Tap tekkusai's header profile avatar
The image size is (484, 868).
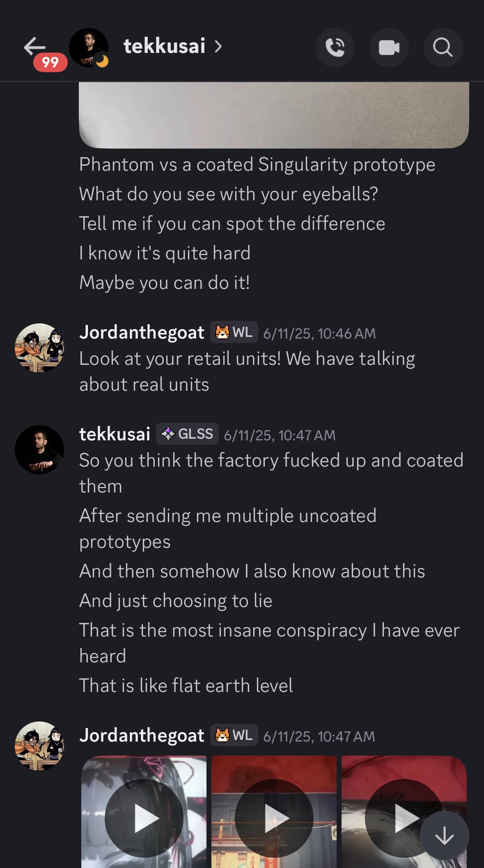coord(88,47)
